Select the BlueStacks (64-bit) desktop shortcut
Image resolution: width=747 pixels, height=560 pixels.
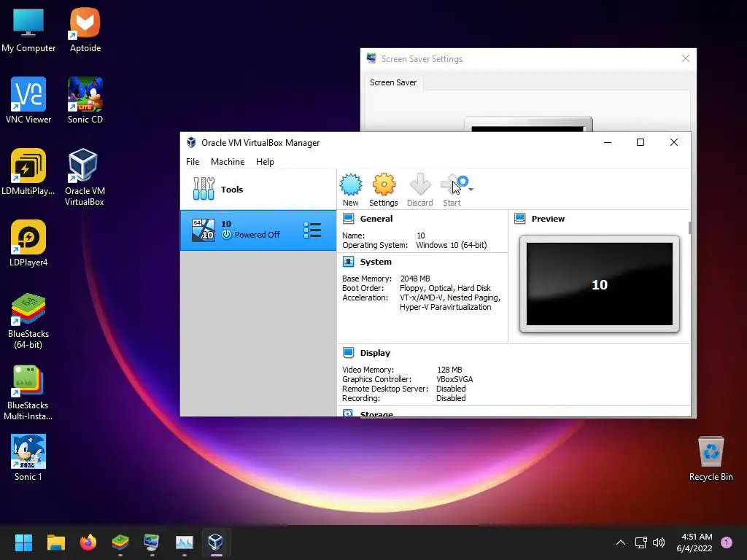tap(28, 321)
